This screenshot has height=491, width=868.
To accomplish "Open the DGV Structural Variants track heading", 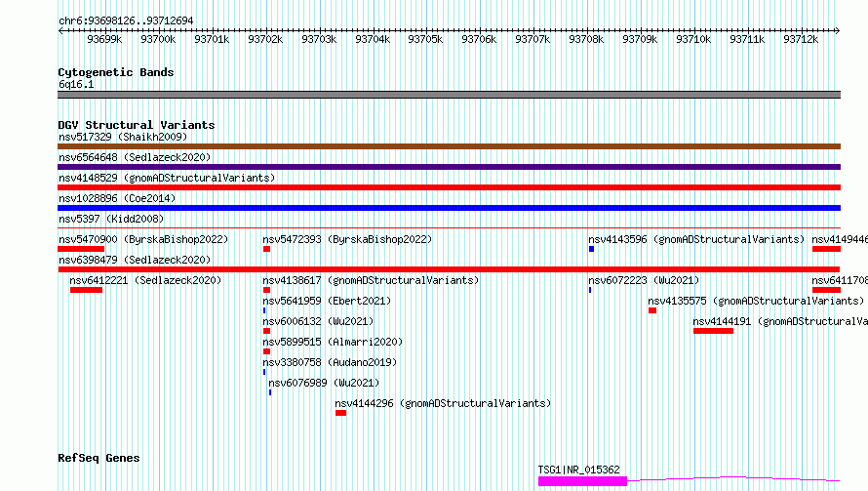I will [x=137, y=125].
